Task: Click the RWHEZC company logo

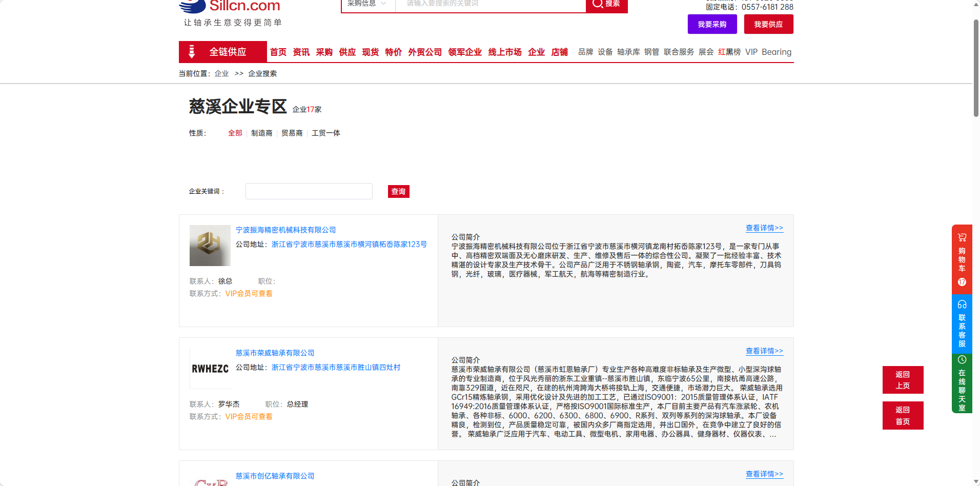Action: coord(210,369)
